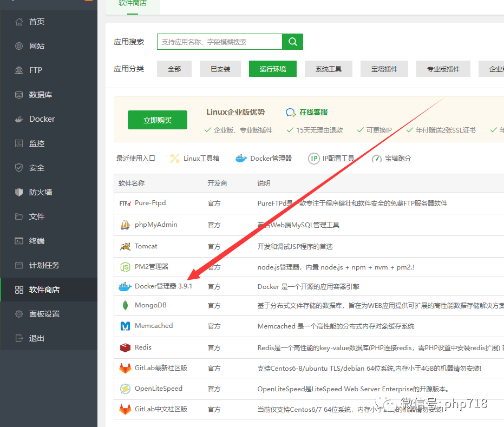Click the logout icon beside 退出

click(x=19, y=338)
